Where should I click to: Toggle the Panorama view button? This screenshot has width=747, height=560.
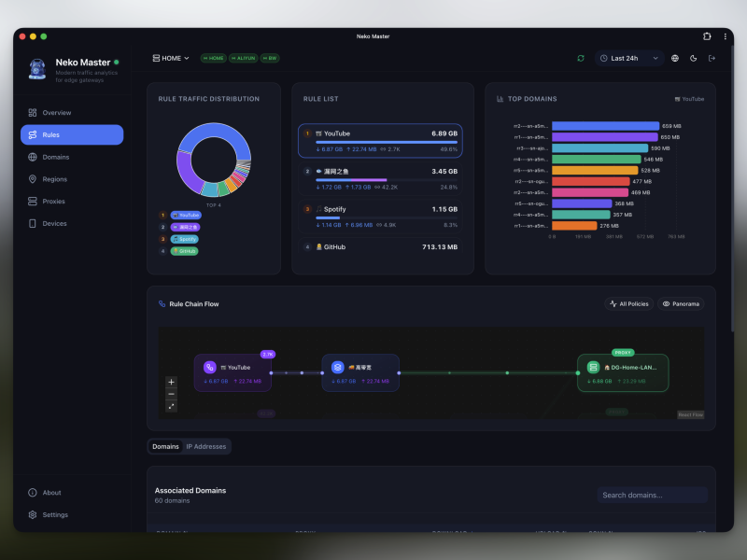(x=681, y=304)
